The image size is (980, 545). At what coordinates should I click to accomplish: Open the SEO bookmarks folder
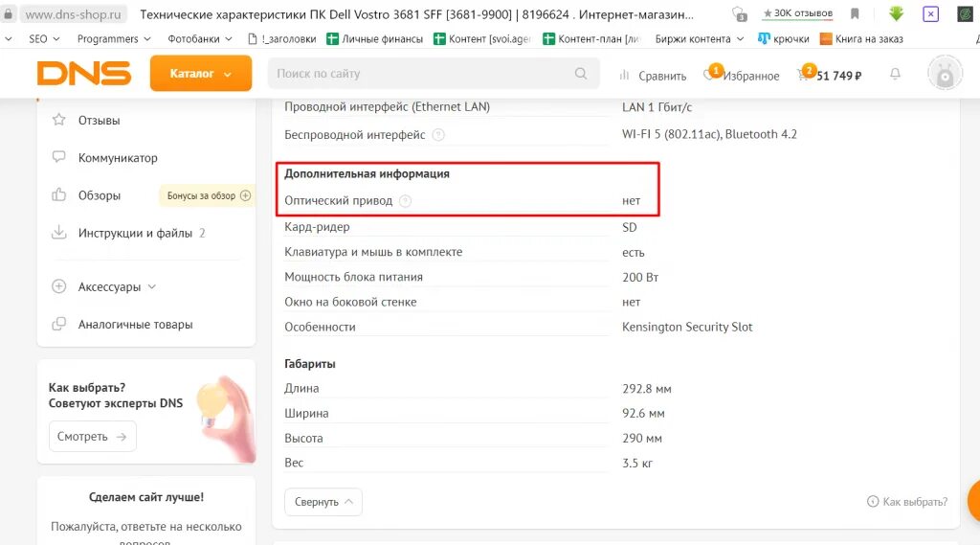click(x=44, y=39)
